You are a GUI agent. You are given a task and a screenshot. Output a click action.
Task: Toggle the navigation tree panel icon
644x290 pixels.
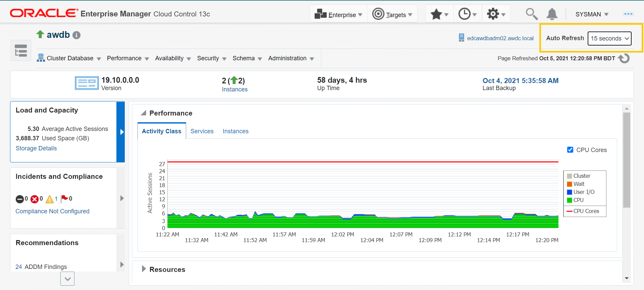click(x=21, y=51)
